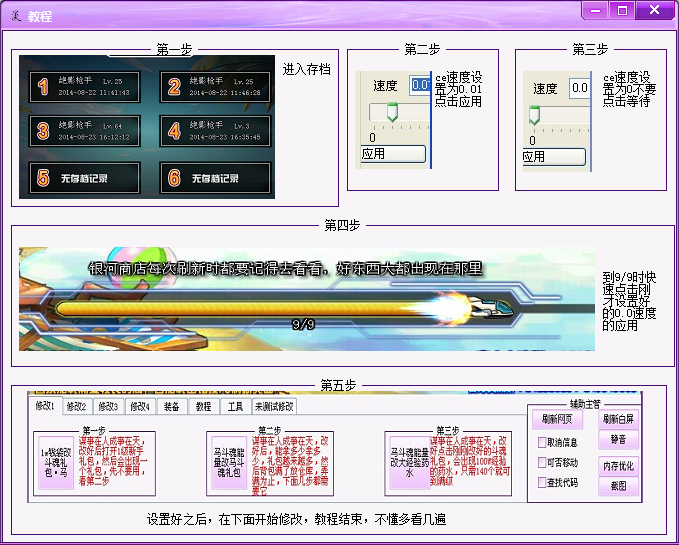Click the 马斗魂能量改大经验药水 button
679x545 pixels.
(409, 463)
